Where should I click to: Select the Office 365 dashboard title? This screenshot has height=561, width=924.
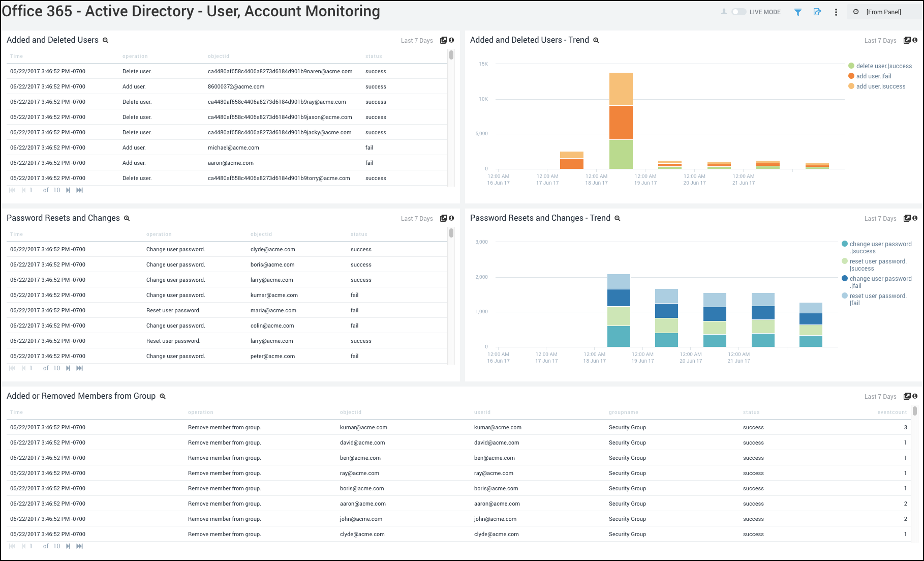pyautogui.click(x=190, y=11)
